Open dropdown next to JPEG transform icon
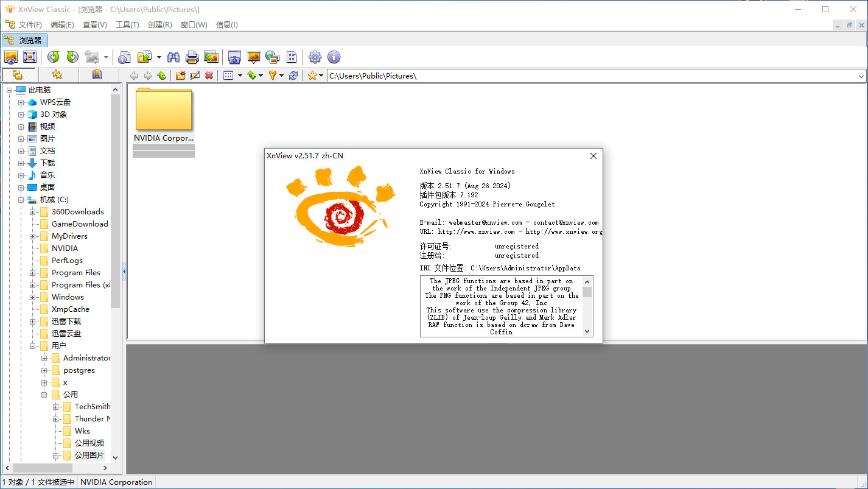Image resolution: width=868 pixels, height=489 pixels. pyautogui.click(x=106, y=57)
